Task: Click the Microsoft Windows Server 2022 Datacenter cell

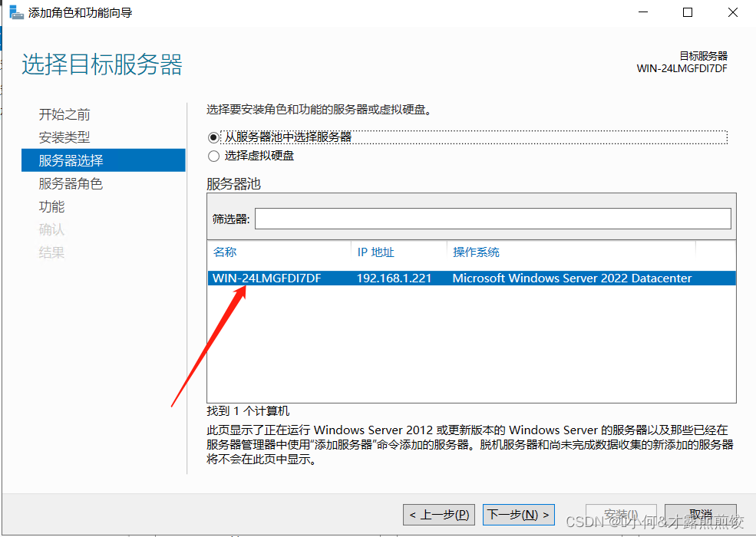Action: pos(572,278)
